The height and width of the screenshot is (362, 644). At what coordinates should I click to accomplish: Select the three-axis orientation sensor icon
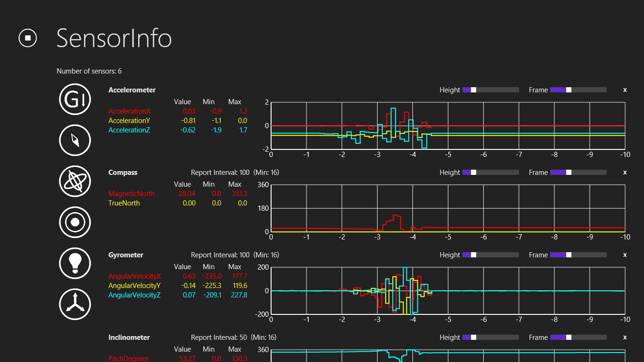75,304
